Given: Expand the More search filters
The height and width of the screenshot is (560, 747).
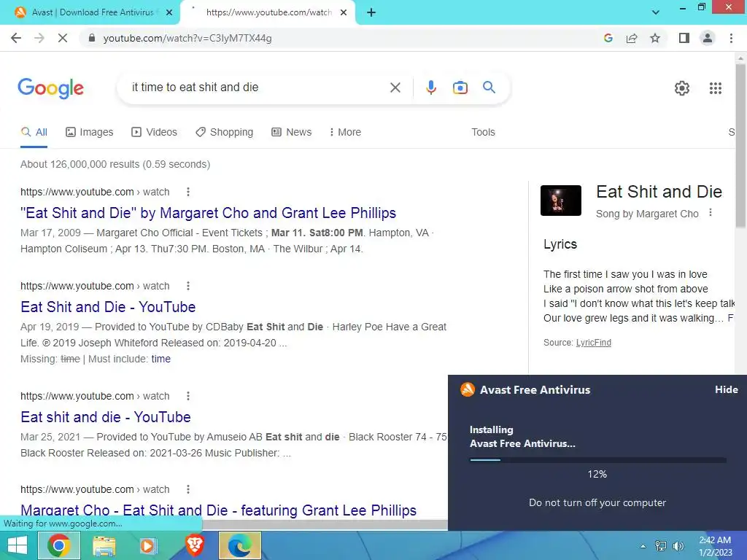Looking at the screenshot, I should tap(345, 132).
